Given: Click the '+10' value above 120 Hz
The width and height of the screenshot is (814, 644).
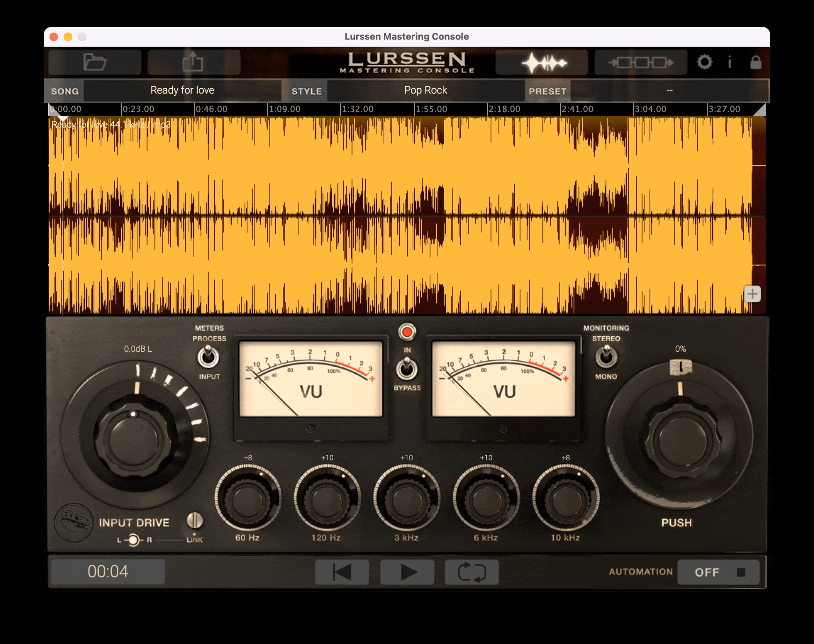Looking at the screenshot, I should tap(327, 458).
